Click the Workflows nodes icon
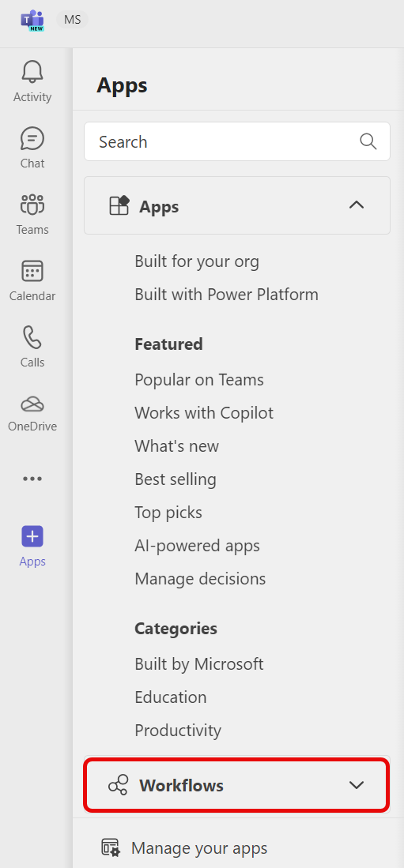The height and width of the screenshot is (868, 404). [x=118, y=785]
